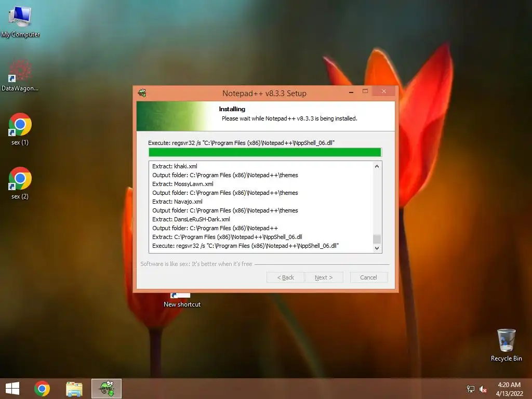Select the last log line 'Execute: regsvr32 /s'
The width and height of the screenshot is (532, 399).
pyautogui.click(x=246, y=246)
